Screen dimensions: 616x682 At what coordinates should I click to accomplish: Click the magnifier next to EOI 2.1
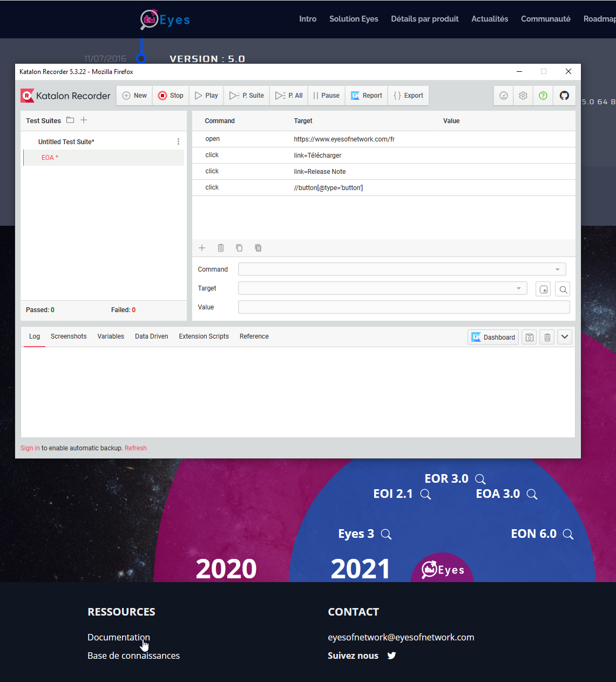click(425, 495)
